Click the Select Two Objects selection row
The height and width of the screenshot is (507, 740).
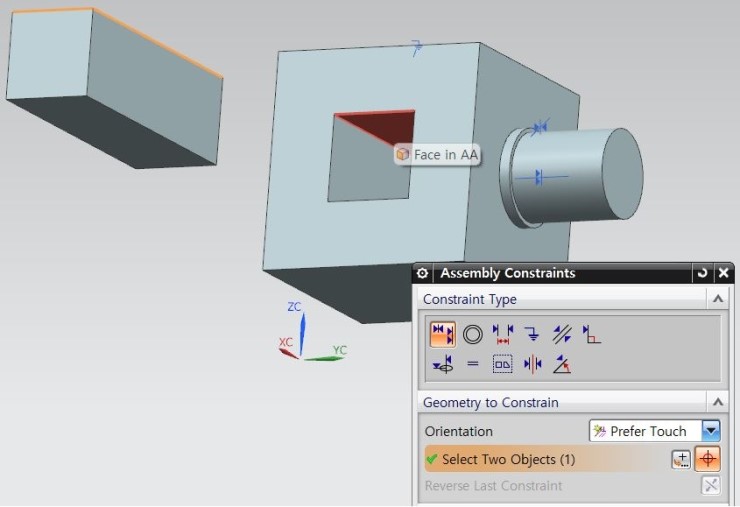click(540, 459)
